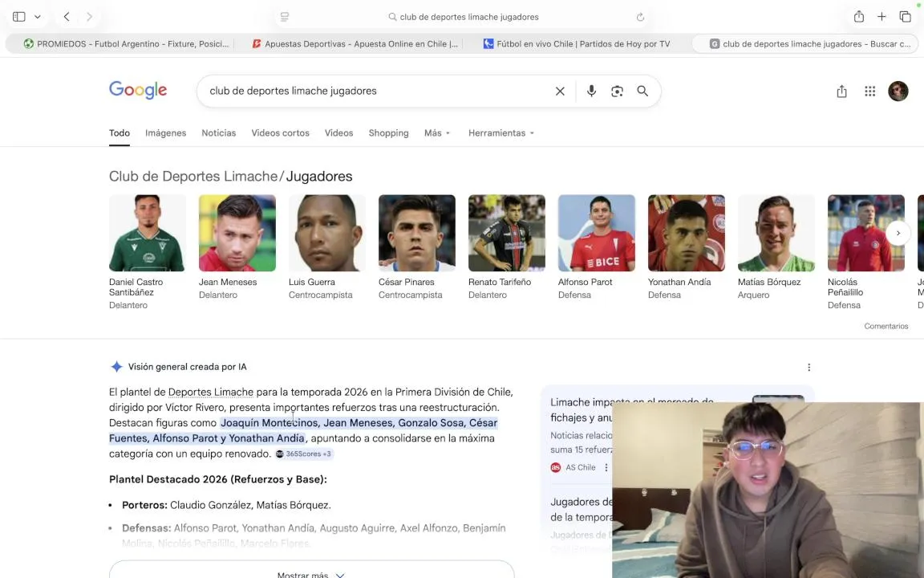Open Matías Bórquez player card

(776, 247)
